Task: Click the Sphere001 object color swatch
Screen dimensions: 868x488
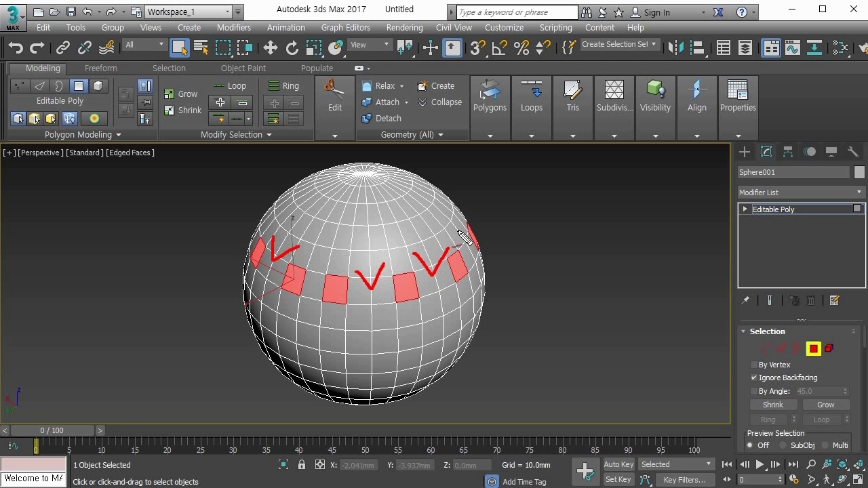Action: pyautogui.click(x=859, y=172)
